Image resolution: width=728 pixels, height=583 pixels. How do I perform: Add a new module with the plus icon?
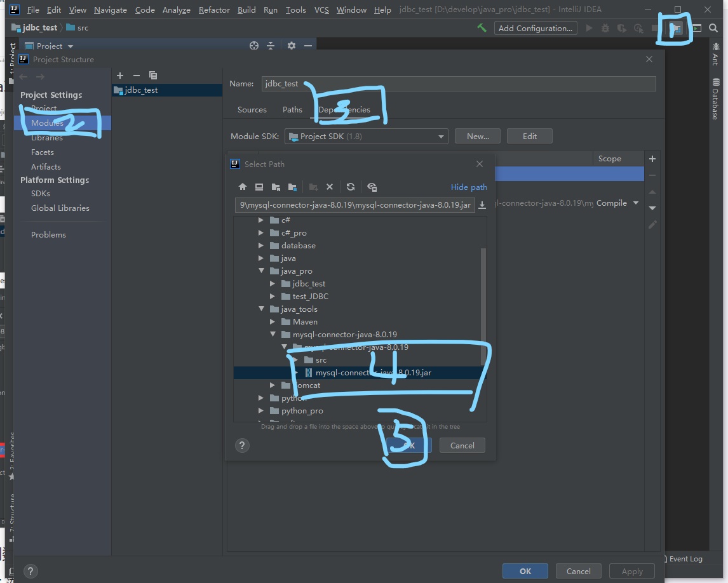click(x=120, y=75)
